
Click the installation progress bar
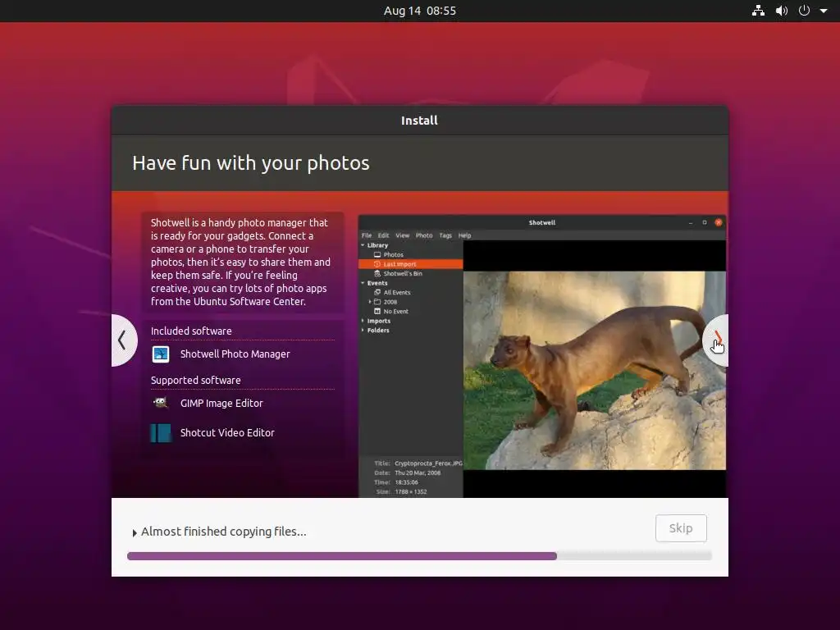419,556
